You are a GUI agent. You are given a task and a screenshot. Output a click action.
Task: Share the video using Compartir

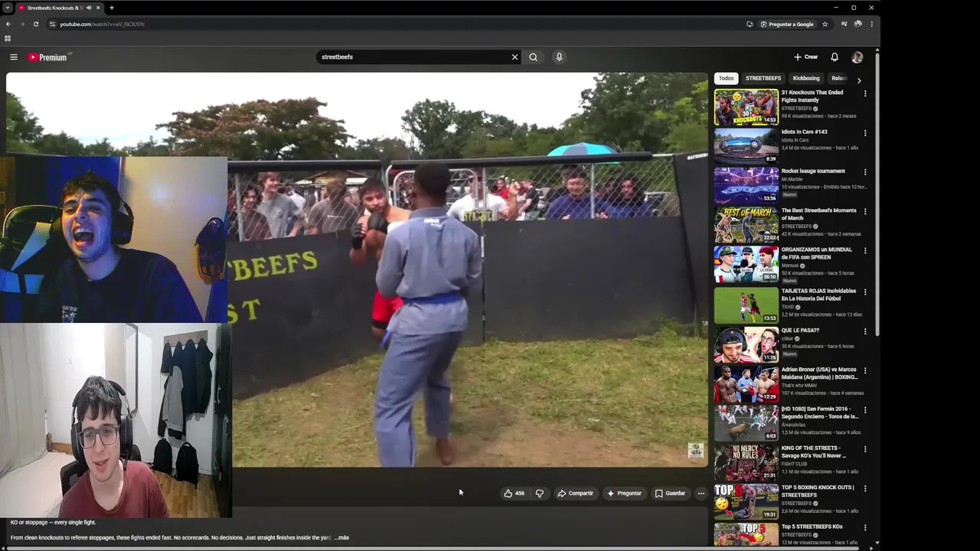click(x=575, y=494)
